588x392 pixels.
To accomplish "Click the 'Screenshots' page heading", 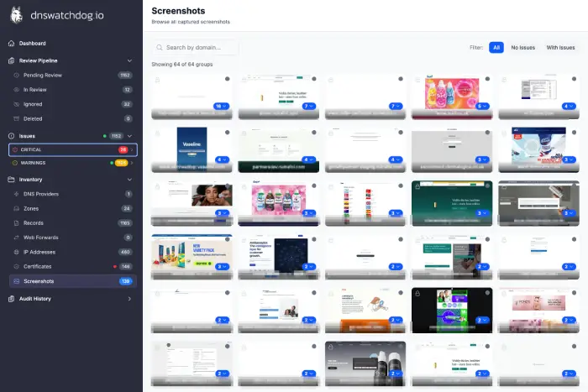I will click(x=178, y=11).
